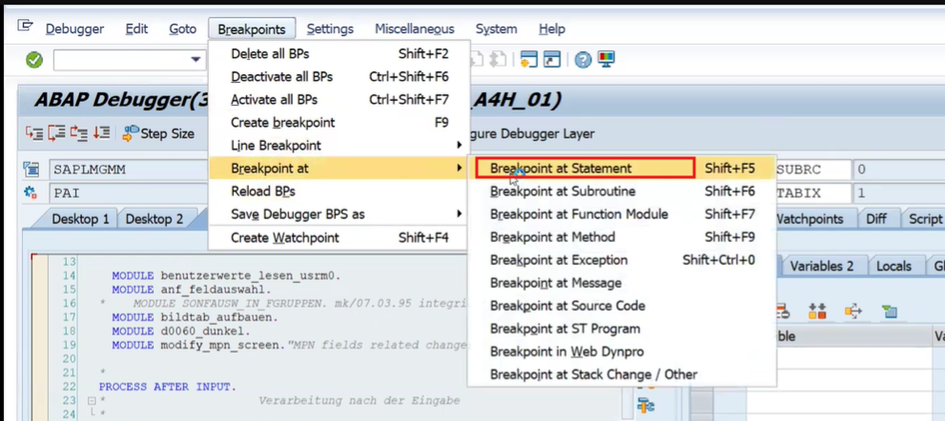Open the Settings menu

(330, 29)
